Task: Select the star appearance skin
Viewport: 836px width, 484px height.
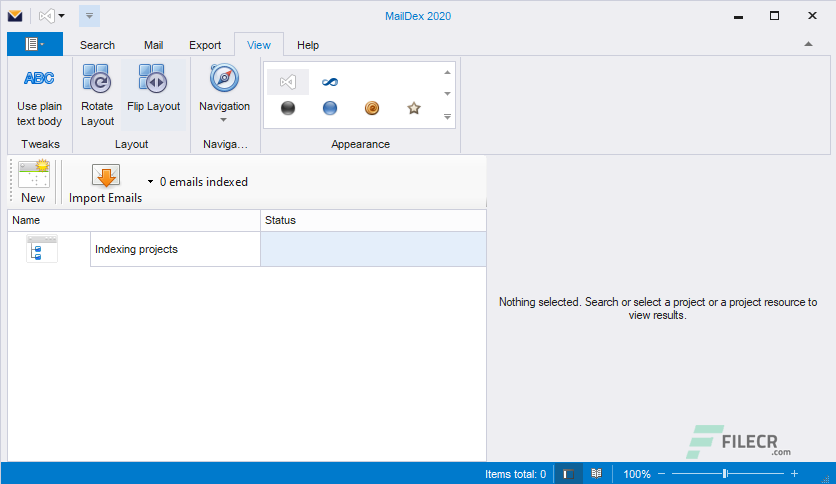Action: tap(414, 108)
